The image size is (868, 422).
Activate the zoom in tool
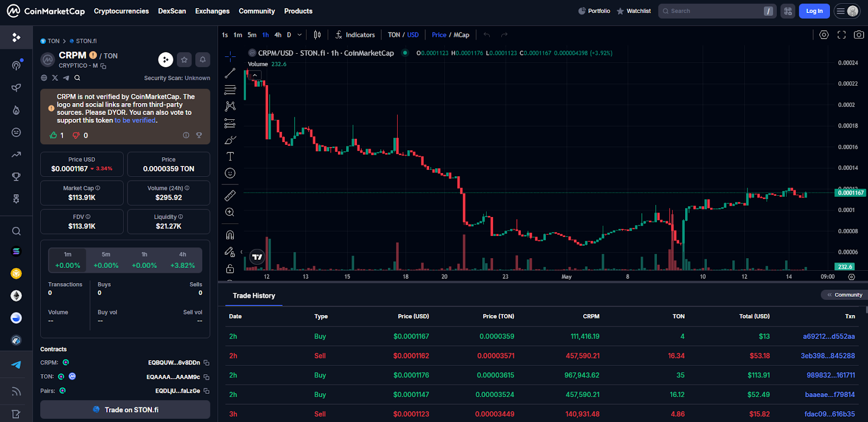pyautogui.click(x=230, y=212)
